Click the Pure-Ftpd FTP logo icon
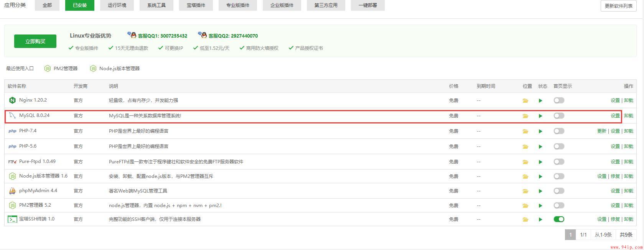644x250 pixels. click(x=12, y=162)
